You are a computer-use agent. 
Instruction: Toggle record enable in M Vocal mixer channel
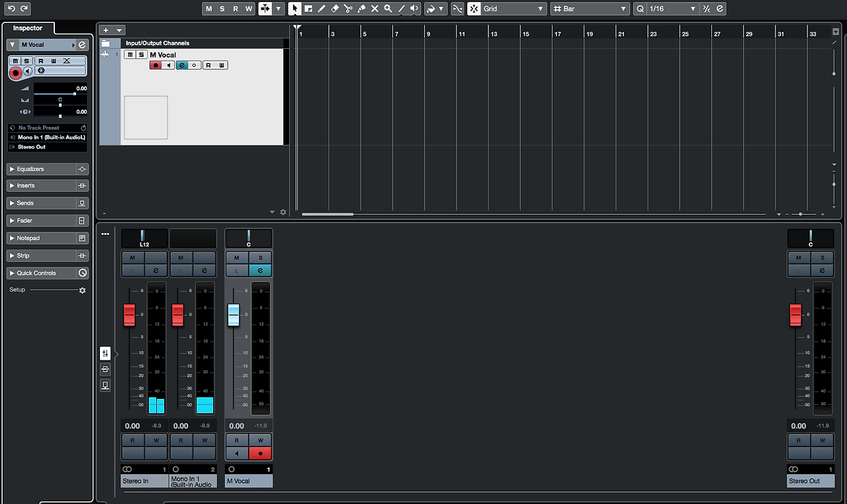(x=261, y=454)
